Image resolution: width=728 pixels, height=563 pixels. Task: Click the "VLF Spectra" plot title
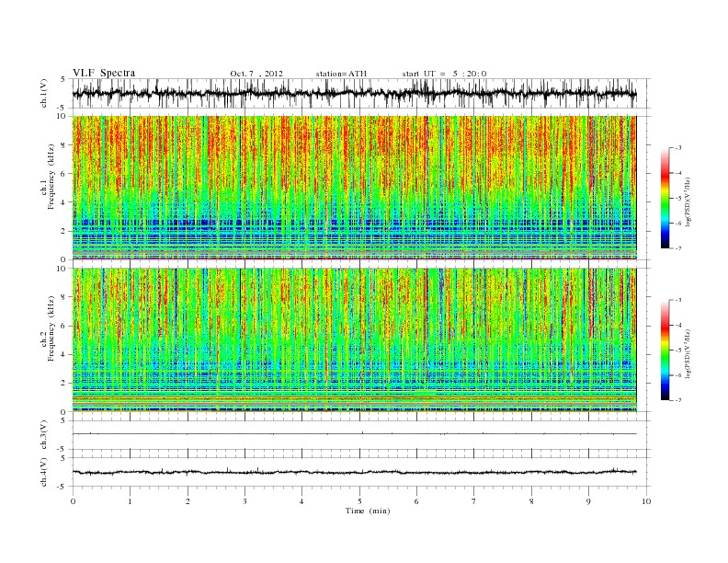click(104, 73)
